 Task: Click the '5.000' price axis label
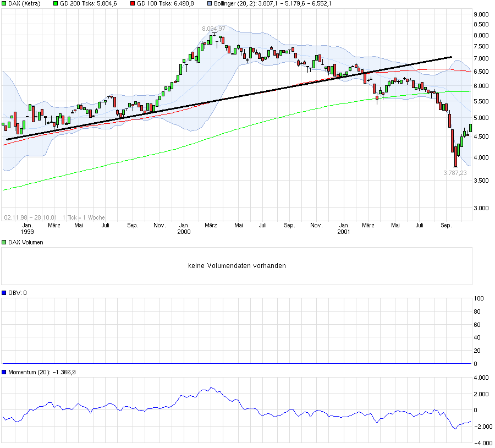point(481,118)
